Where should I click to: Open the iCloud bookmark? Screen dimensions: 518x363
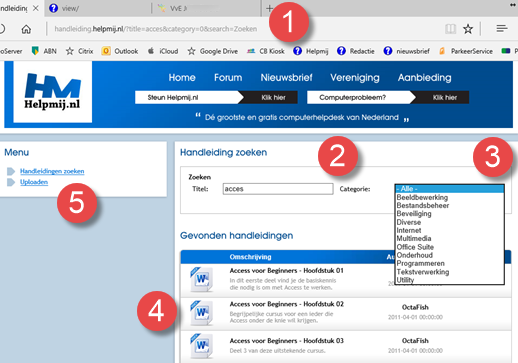point(163,51)
